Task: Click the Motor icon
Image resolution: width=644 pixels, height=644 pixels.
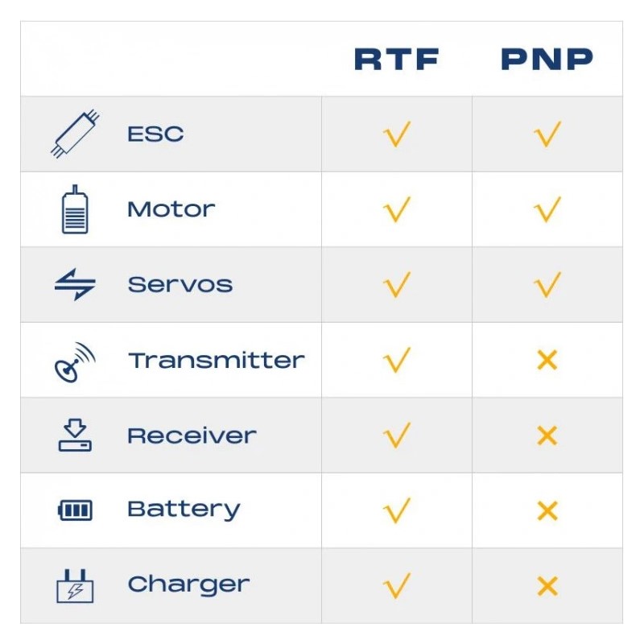Action: click(x=75, y=209)
